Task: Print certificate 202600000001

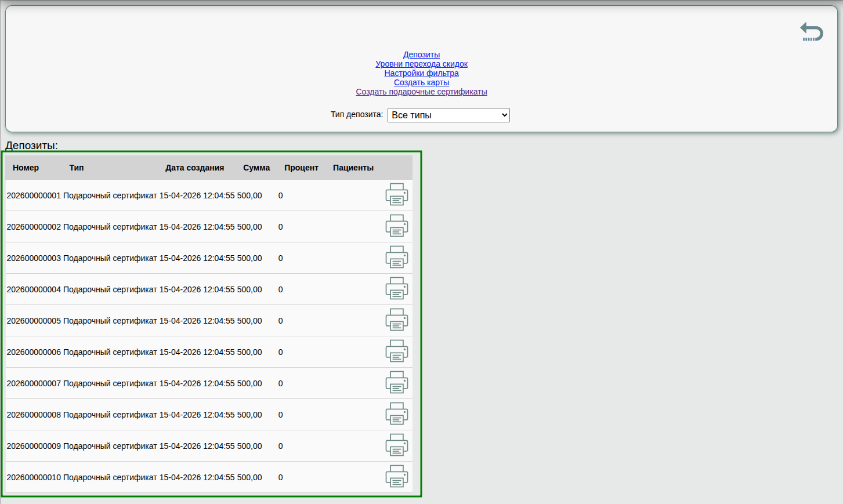Action: click(397, 195)
